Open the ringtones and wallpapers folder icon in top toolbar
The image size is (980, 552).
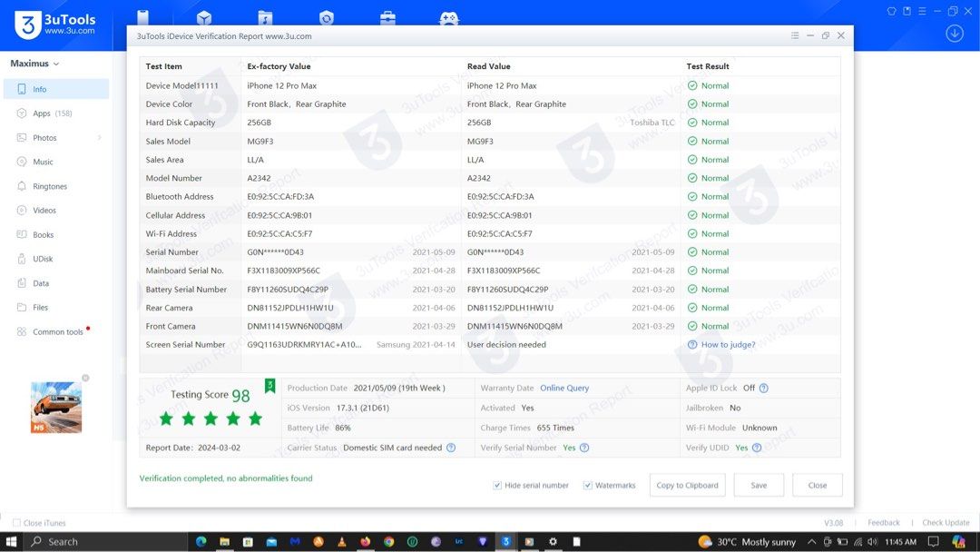265,18
